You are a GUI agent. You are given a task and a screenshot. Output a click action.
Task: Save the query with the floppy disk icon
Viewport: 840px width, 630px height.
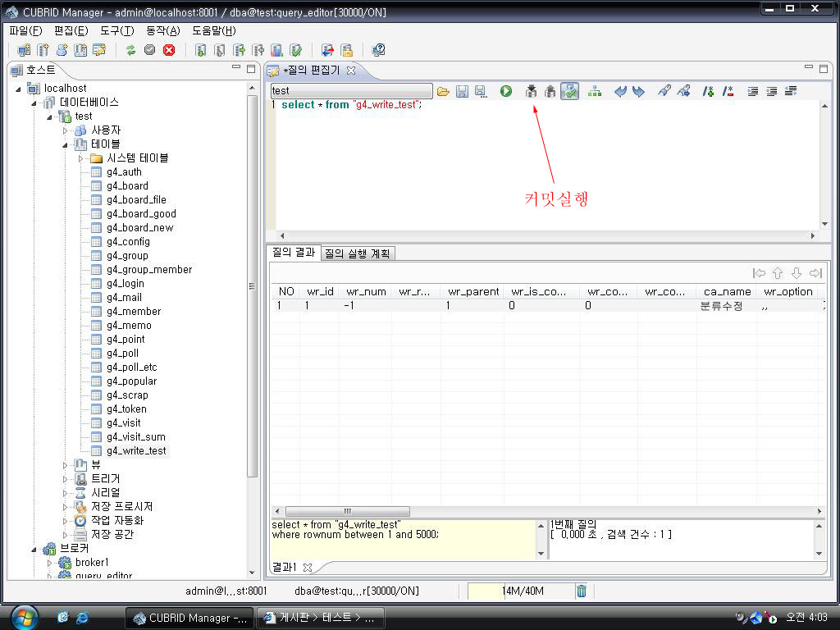click(462, 92)
